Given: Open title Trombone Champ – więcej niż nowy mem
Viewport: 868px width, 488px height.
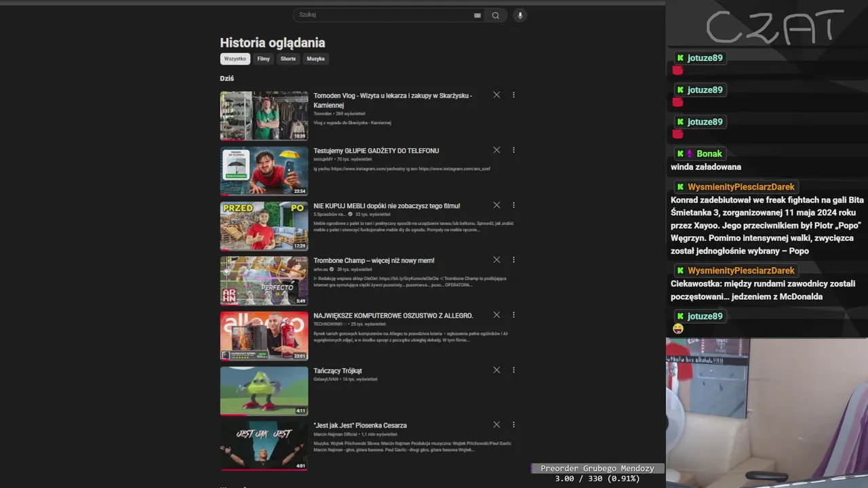Looking at the screenshot, I should (374, 260).
